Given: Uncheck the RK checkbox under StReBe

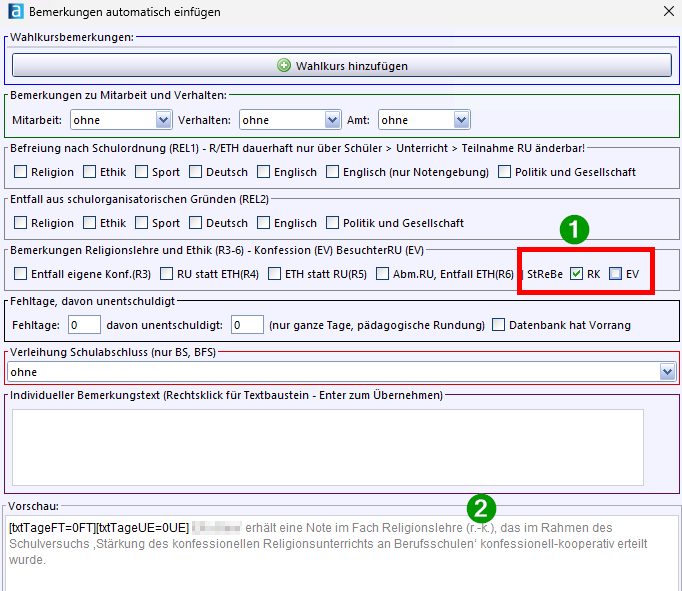Looking at the screenshot, I should [577, 274].
